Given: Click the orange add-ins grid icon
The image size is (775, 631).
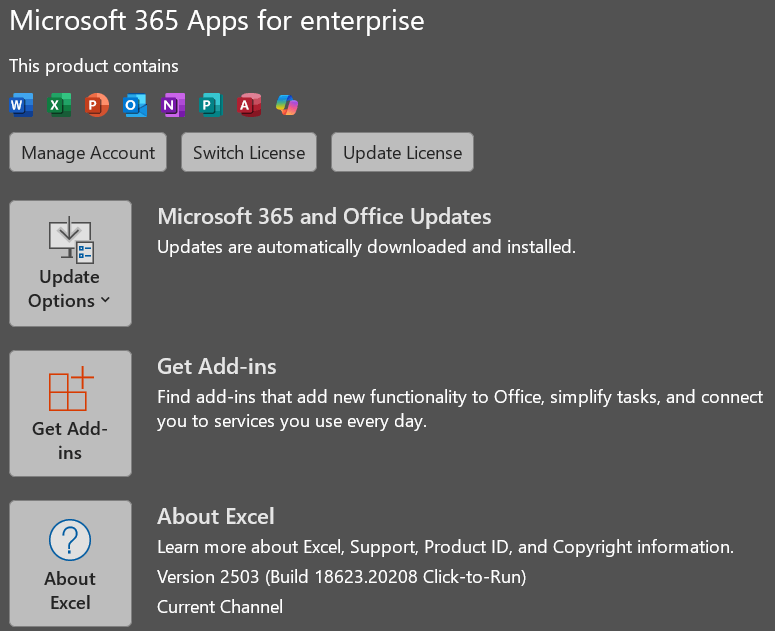Looking at the screenshot, I should tap(71, 389).
